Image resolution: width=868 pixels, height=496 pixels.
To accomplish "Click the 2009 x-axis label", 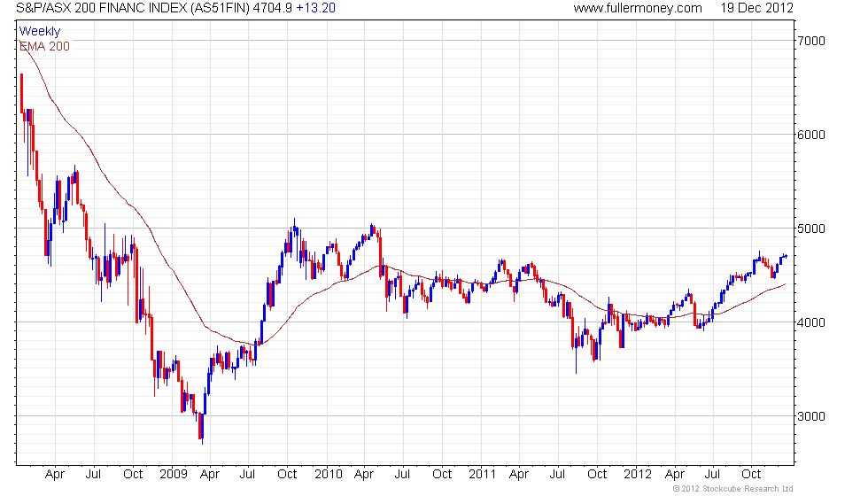I will coord(174,474).
